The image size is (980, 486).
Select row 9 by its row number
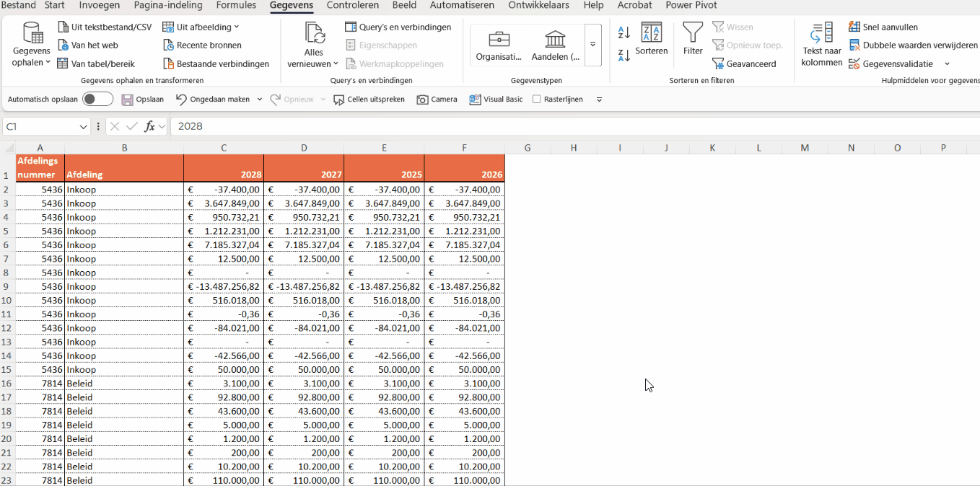(6, 286)
